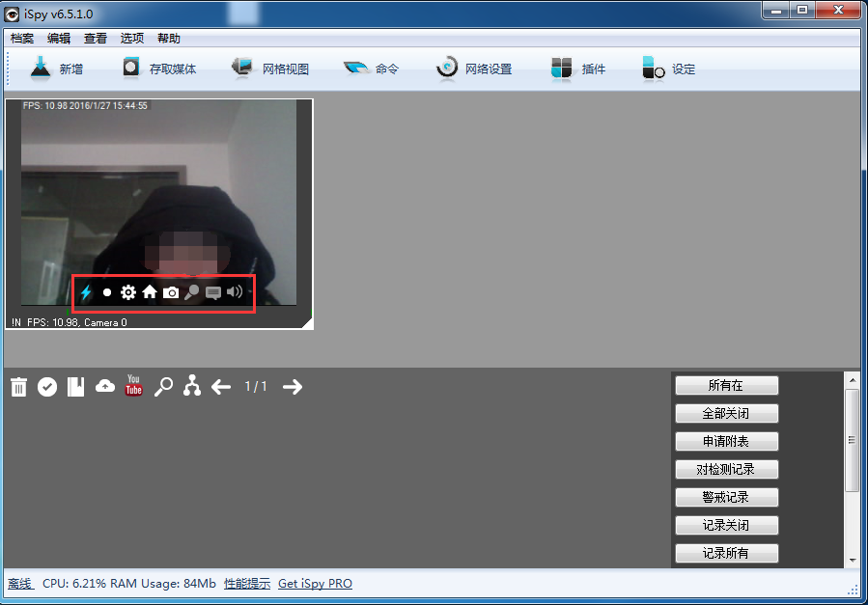
Task: Click the 所有在 button
Action: click(726, 385)
